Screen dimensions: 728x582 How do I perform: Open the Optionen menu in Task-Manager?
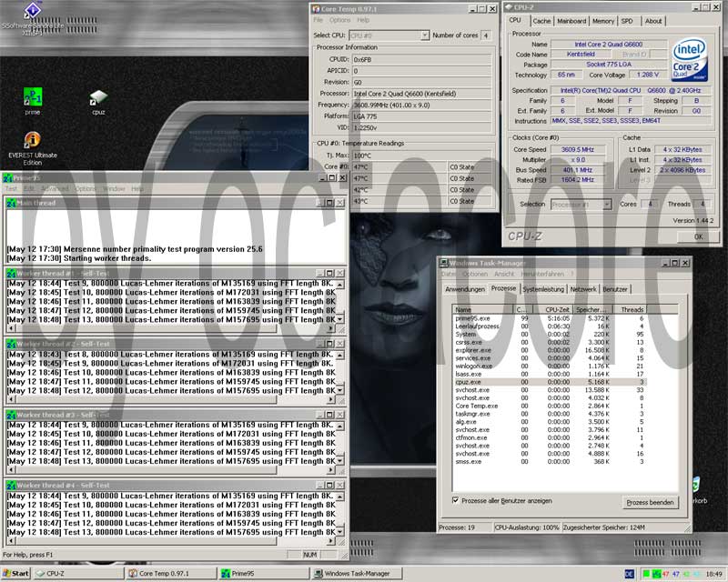pyautogui.click(x=474, y=275)
